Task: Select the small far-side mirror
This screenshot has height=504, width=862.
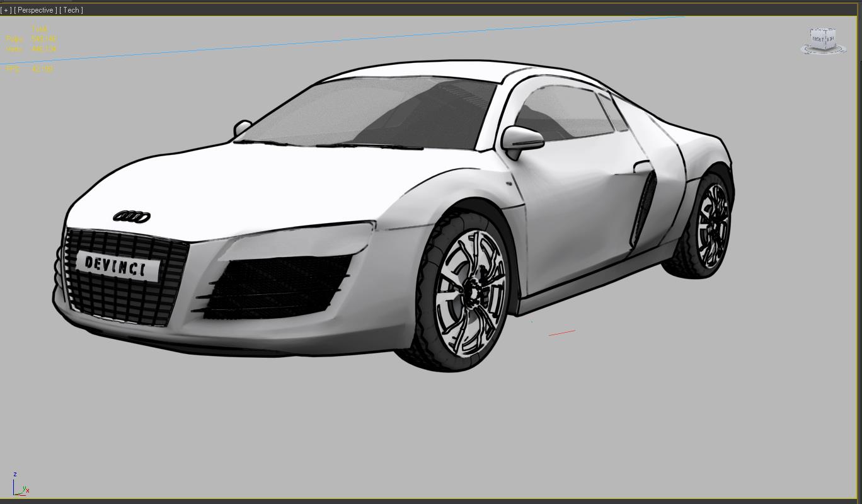Action: pos(242,128)
